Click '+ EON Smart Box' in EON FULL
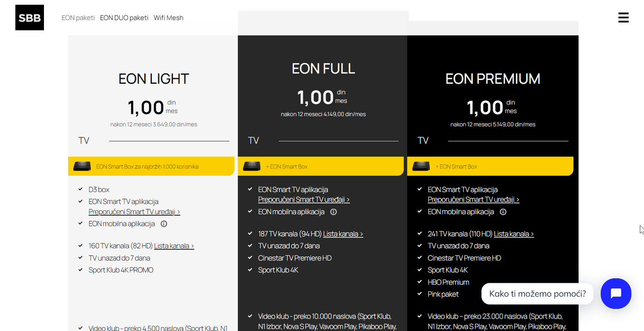Image resolution: width=644 pixels, height=331 pixels. click(x=287, y=166)
